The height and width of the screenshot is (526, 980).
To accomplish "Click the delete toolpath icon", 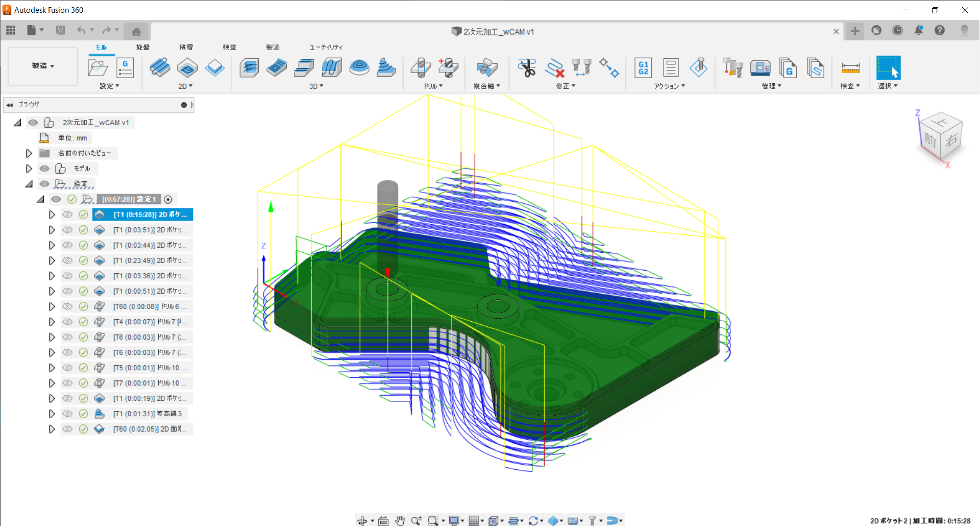I will click(x=554, y=67).
